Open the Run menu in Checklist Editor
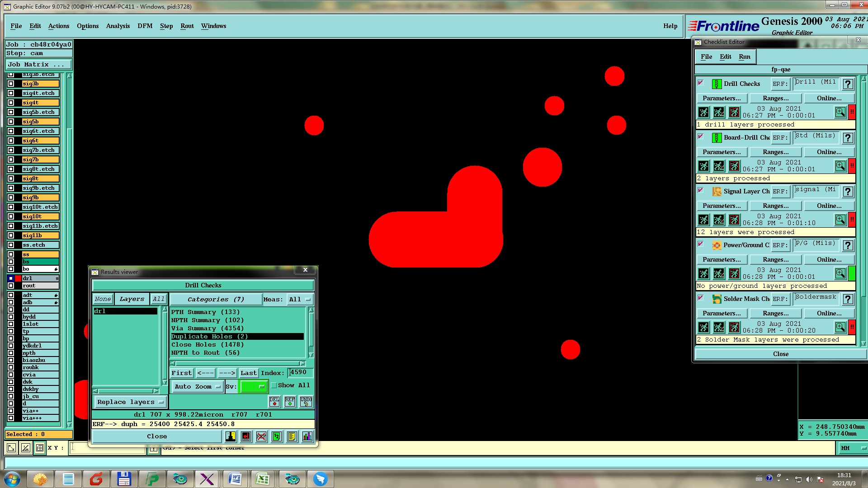Screen dimensions: 868x488 pos(744,57)
